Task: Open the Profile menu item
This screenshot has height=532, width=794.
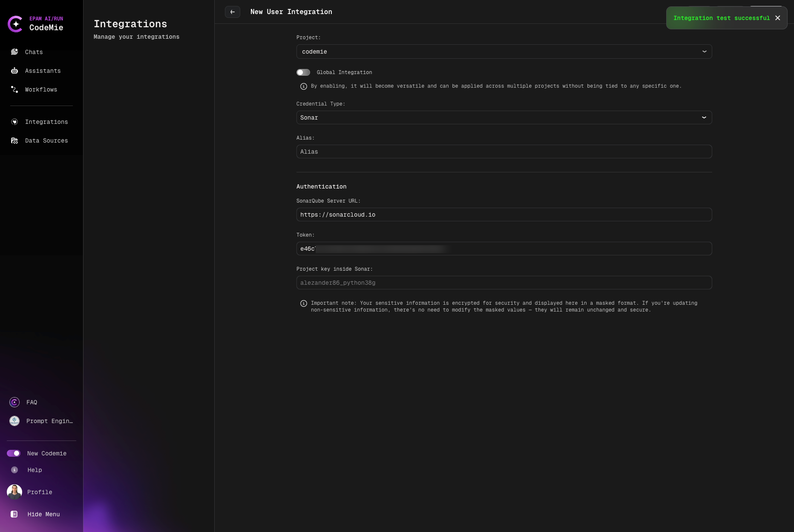Action: (40, 492)
